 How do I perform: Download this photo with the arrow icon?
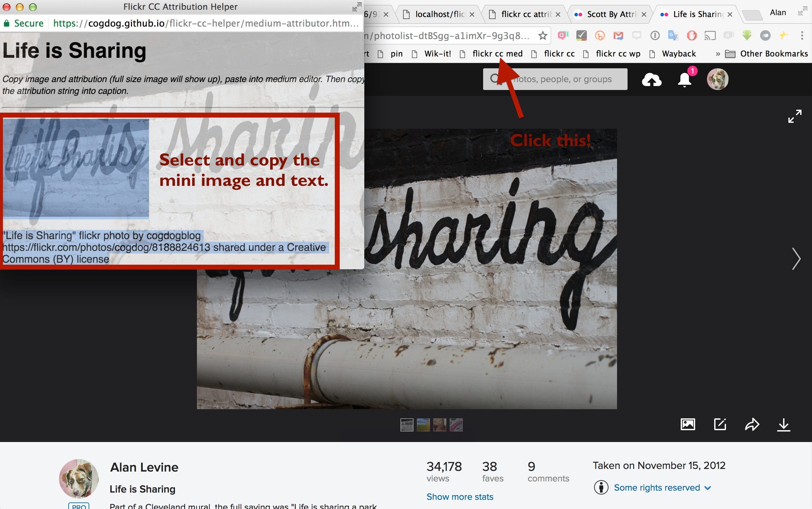pos(783,425)
